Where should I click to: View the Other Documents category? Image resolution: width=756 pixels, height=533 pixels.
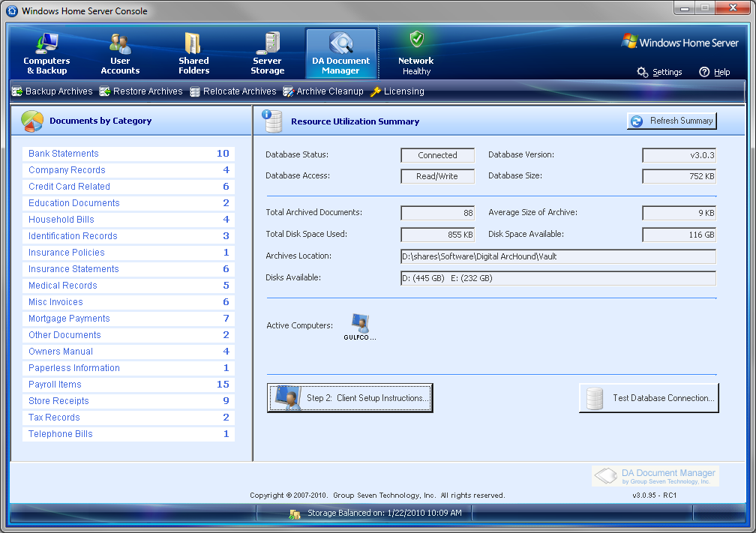coord(129,335)
